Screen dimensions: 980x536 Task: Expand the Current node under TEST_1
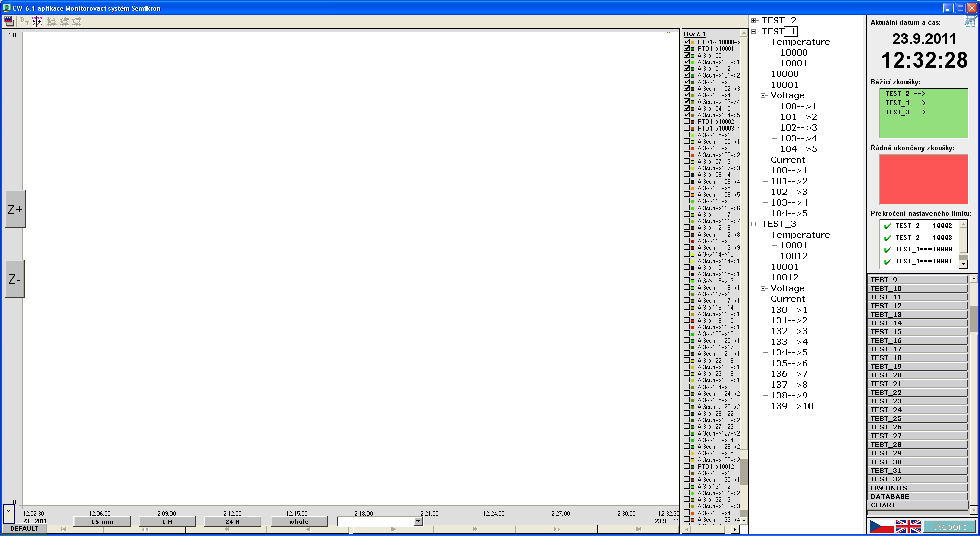coord(763,160)
